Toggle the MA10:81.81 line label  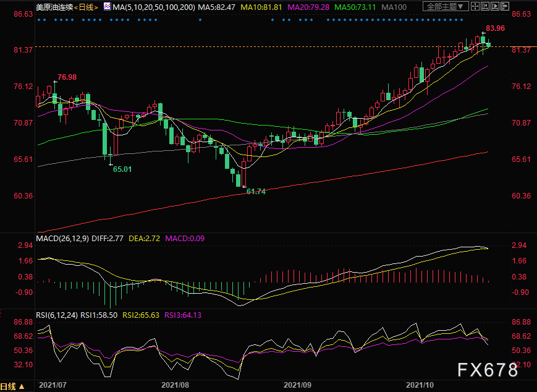coord(261,7)
